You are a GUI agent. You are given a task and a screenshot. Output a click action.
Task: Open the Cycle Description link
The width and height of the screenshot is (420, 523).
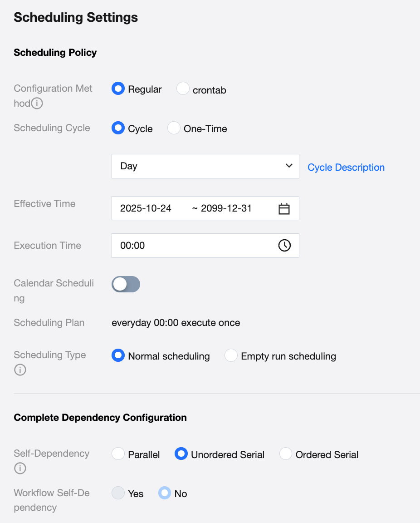pos(346,168)
